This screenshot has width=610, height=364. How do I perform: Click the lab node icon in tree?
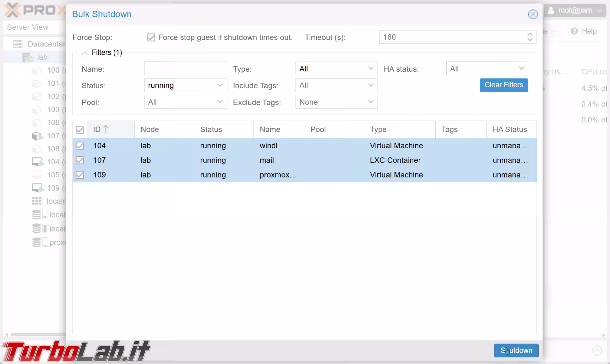click(x=27, y=57)
